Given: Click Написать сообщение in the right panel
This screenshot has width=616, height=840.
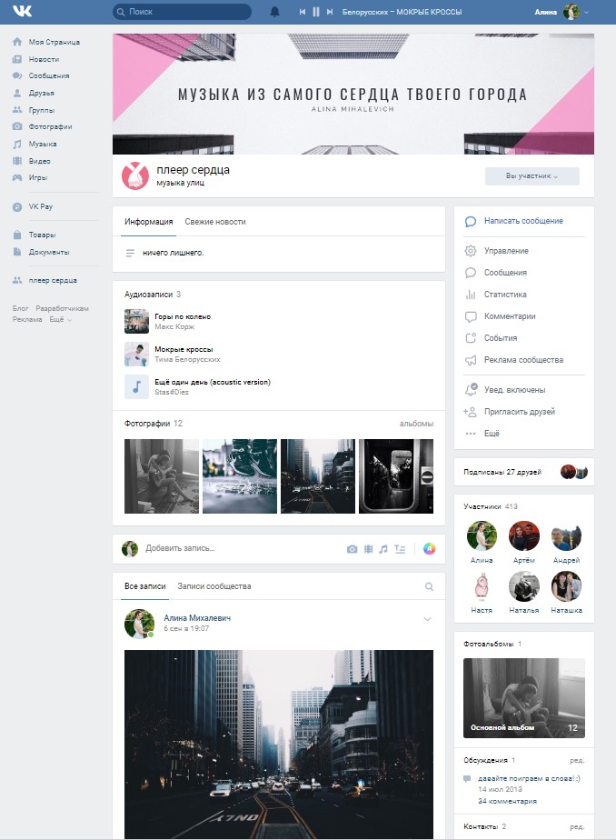Looking at the screenshot, I should (524, 221).
